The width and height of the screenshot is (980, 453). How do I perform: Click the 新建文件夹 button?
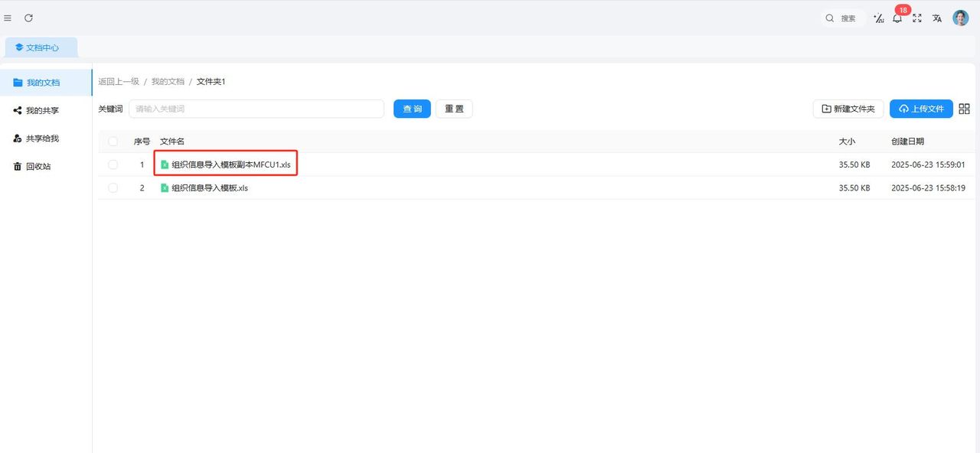coord(848,109)
